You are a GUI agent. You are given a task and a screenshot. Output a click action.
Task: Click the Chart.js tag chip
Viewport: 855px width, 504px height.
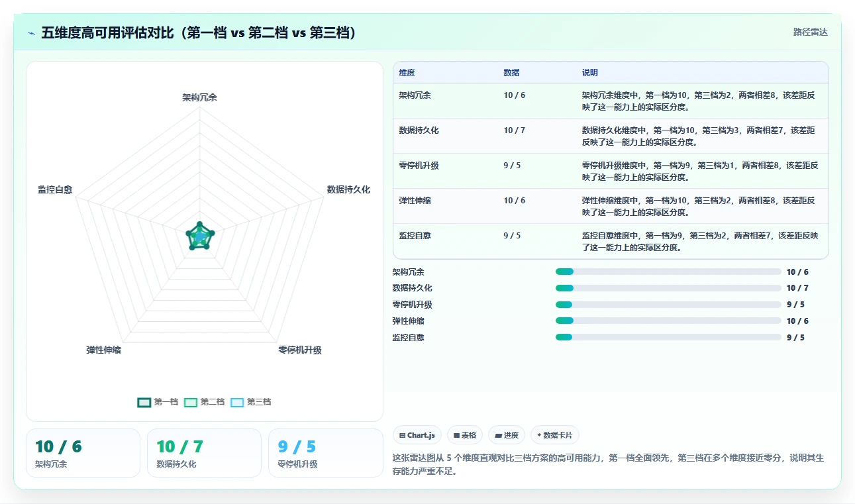(x=417, y=435)
